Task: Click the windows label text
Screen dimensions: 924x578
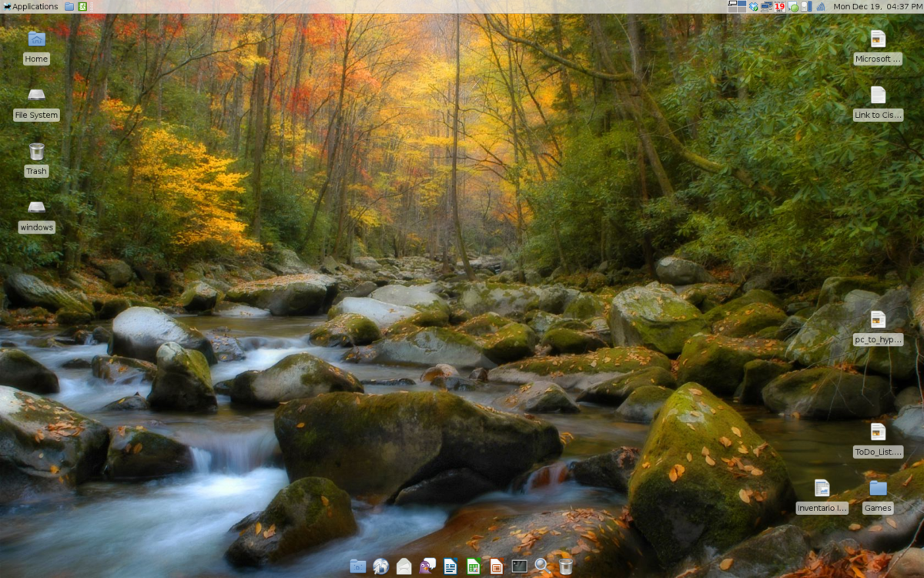Action: pyautogui.click(x=36, y=227)
